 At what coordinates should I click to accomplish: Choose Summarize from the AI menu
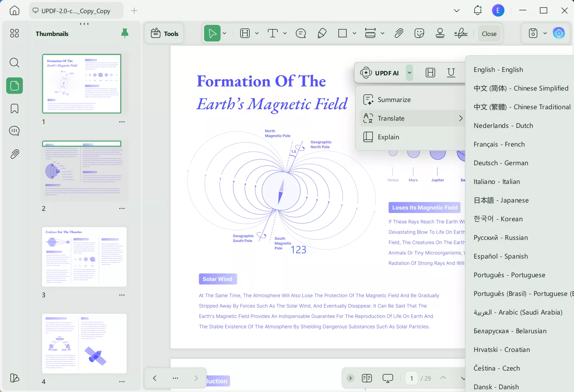pos(394,100)
